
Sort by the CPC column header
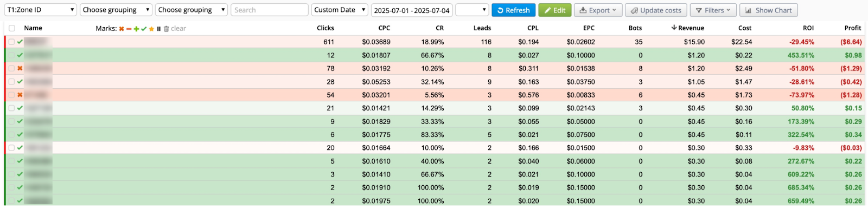384,28
